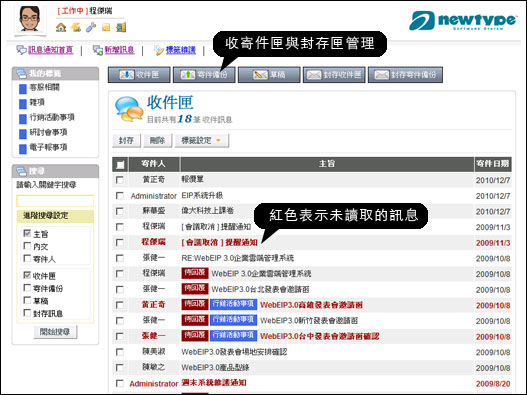Enable the 封存訊息 search scope checkbox

[27, 313]
